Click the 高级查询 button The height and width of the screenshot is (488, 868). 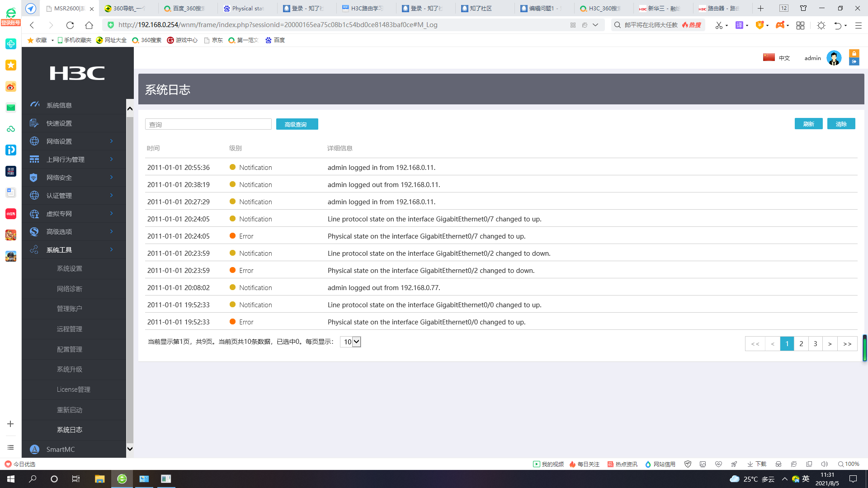pos(297,124)
